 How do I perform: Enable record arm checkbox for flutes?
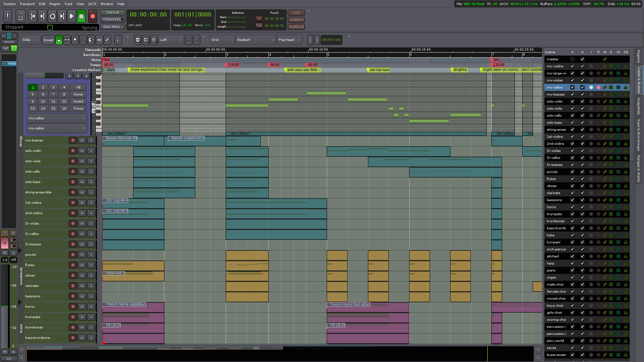(72, 265)
